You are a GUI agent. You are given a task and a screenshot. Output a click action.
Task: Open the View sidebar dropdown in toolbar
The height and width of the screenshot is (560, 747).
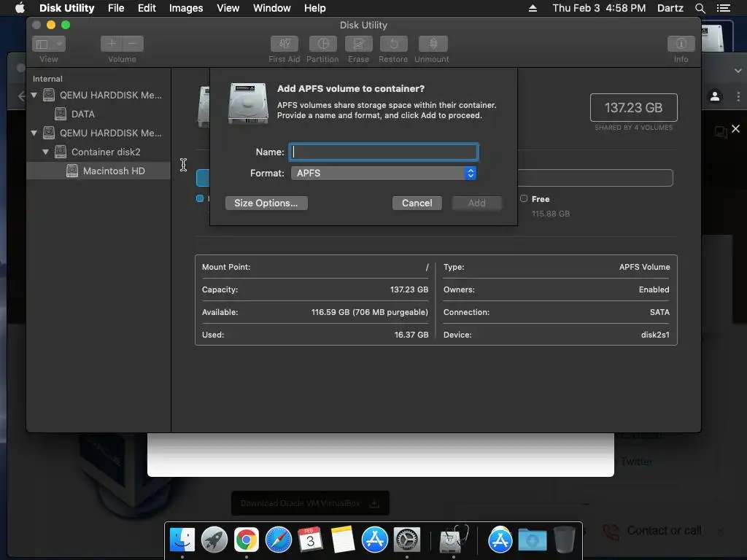click(49, 44)
